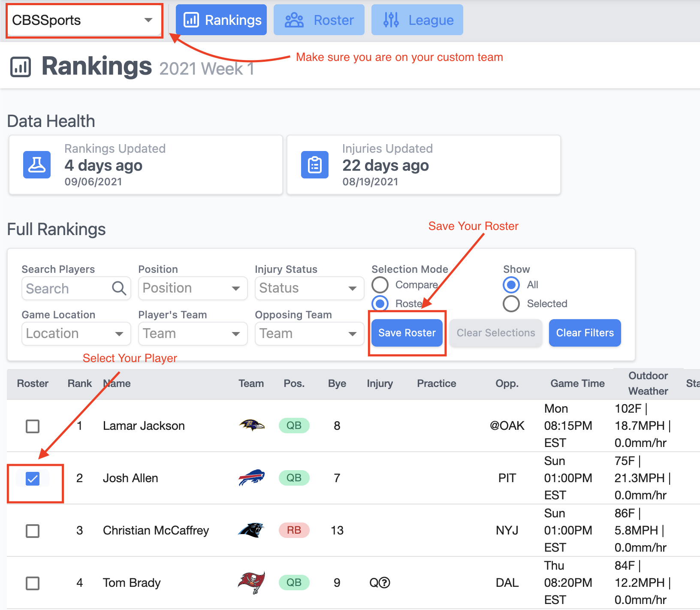Click Josh Allen's QB position badge
700x610 pixels.
point(294,478)
